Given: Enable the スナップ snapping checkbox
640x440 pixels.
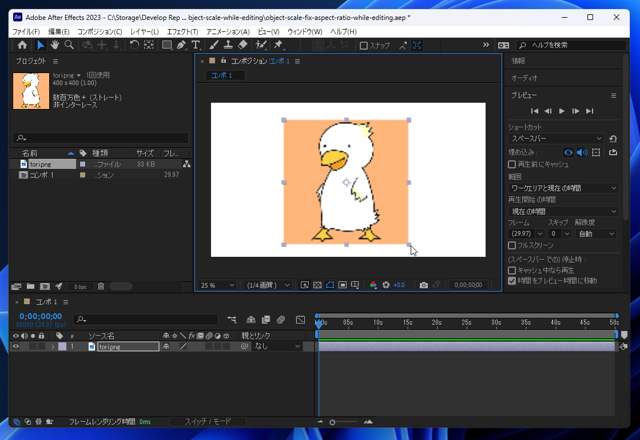Looking at the screenshot, I should tap(364, 46).
